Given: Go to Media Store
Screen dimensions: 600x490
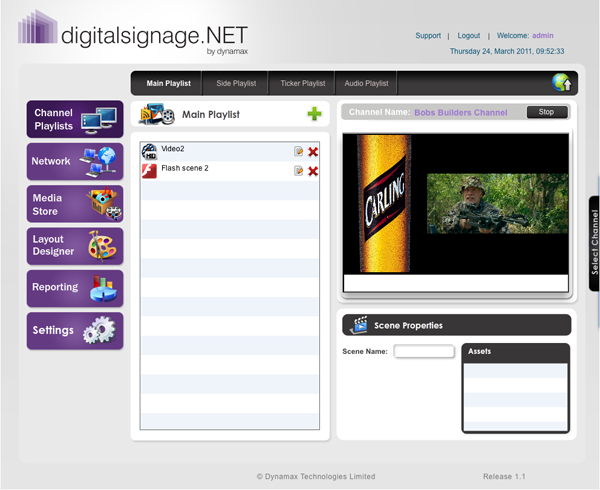Looking at the screenshot, I should pos(75,204).
